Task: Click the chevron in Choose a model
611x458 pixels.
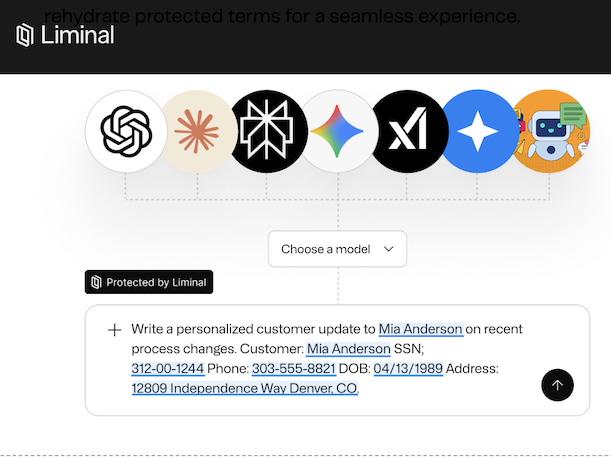Action: [x=389, y=249]
